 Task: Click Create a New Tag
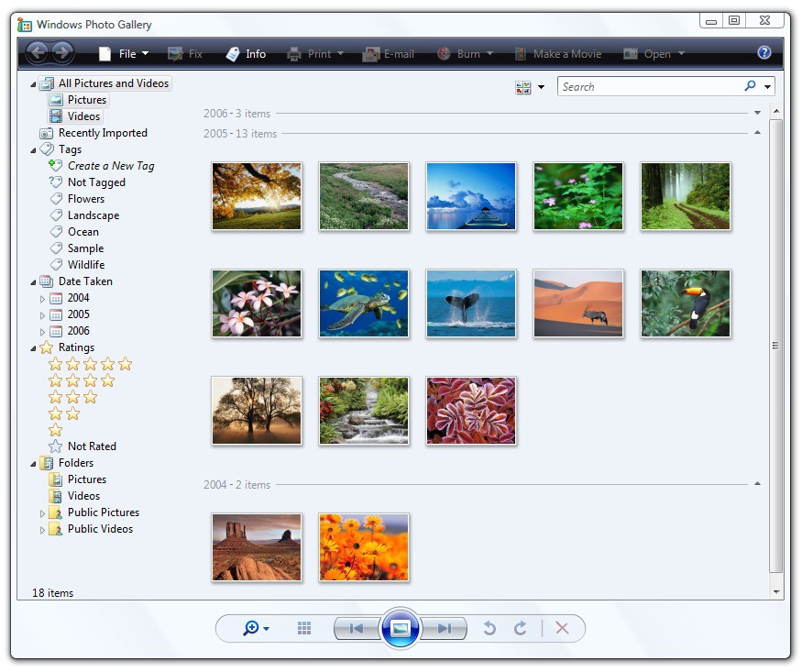point(109,166)
